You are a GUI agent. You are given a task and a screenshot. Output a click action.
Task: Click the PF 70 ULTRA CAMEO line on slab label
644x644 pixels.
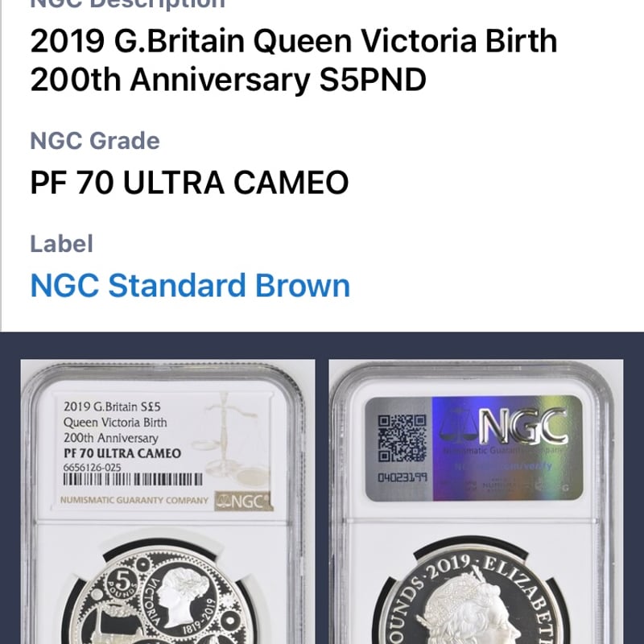coord(122,453)
